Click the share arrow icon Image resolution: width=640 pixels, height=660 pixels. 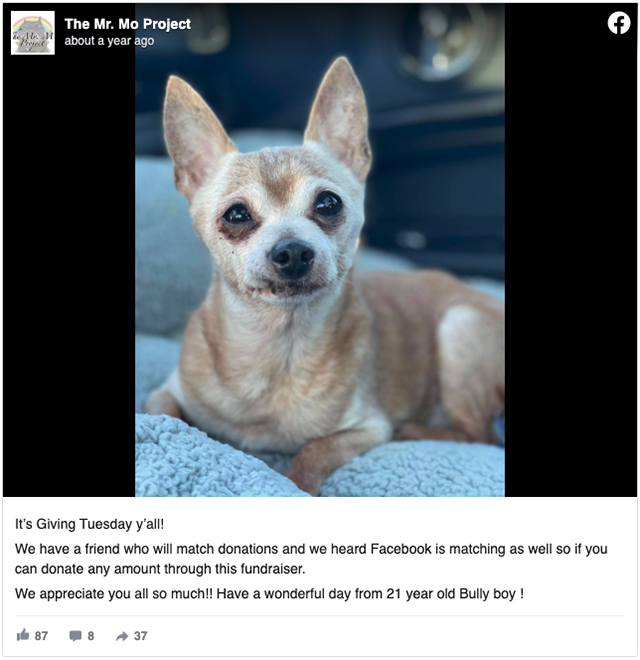point(122,636)
